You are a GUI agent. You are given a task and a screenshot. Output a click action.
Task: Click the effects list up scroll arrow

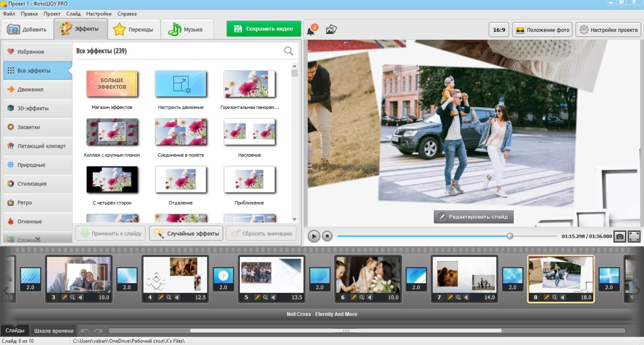(x=294, y=66)
